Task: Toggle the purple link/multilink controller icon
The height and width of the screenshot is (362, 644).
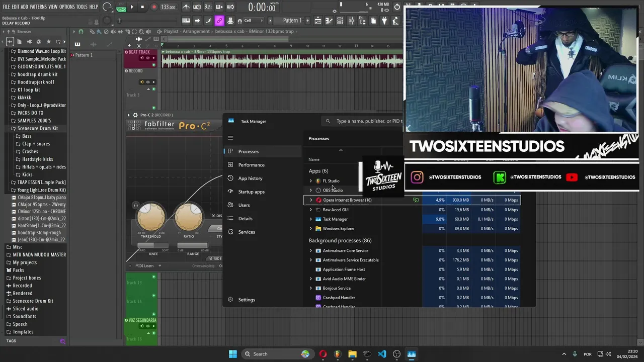Action: (219, 21)
